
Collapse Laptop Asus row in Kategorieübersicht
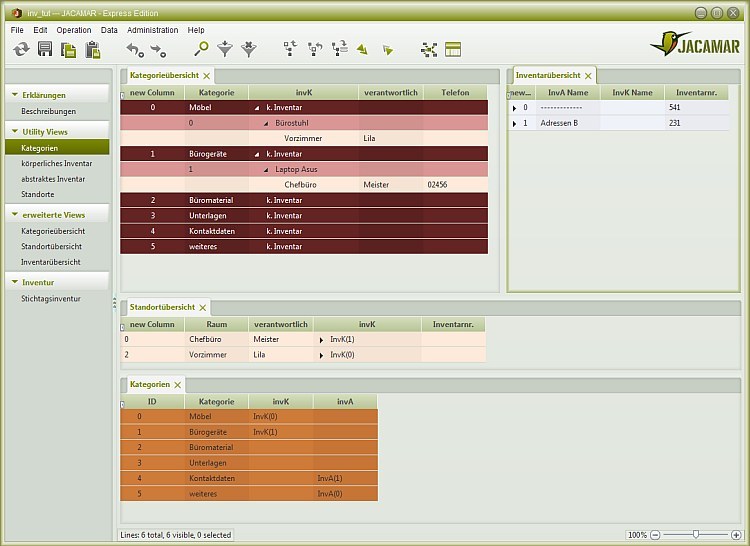pyautogui.click(x=267, y=170)
